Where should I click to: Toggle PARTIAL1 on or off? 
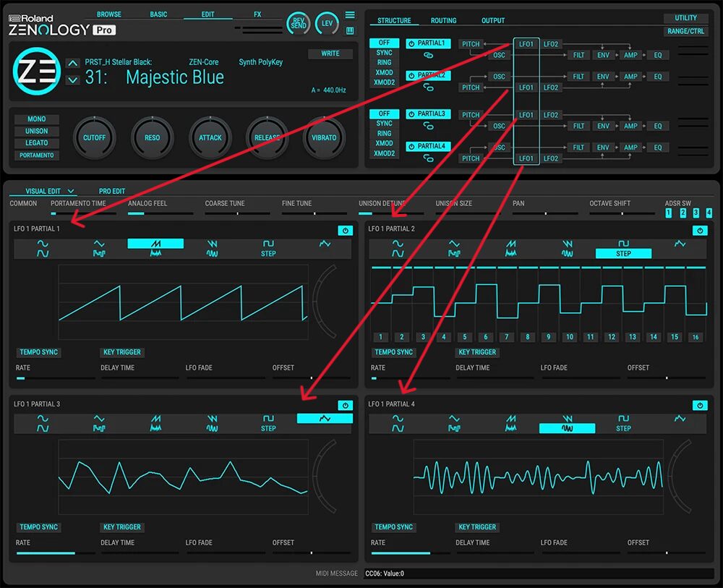tap(428, 43)
